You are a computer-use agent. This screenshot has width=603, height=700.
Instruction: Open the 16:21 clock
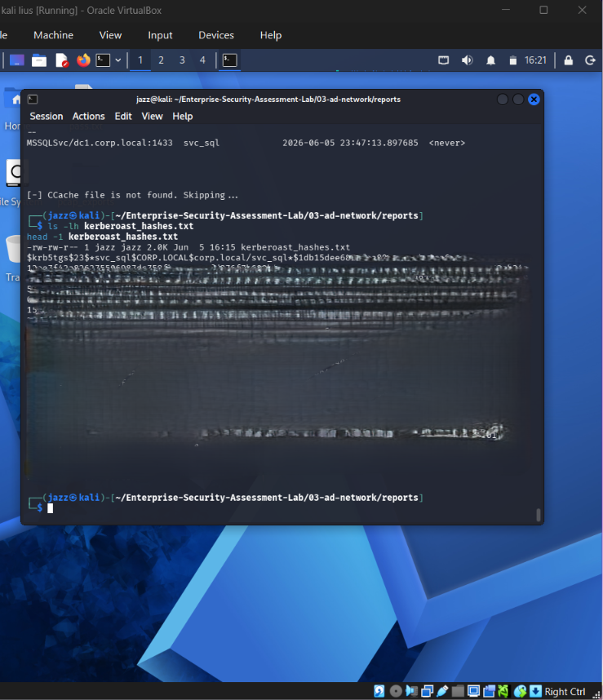[x=535, y=60]
